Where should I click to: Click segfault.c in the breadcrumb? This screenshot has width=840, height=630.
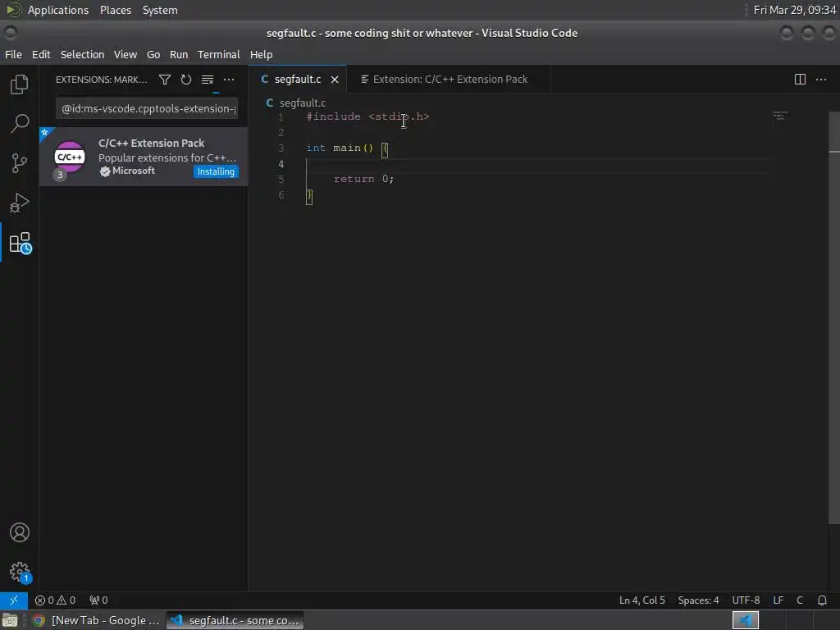(302, 103)
